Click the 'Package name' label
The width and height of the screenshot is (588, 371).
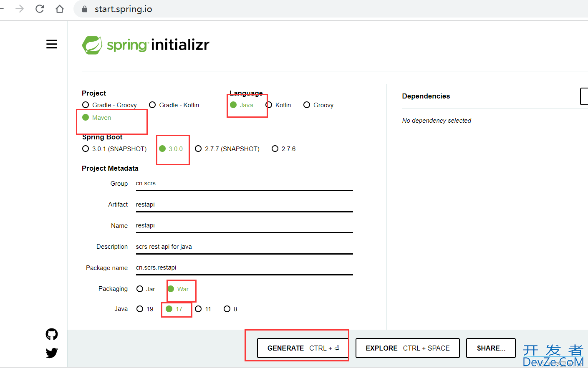(x=107, y=268)
